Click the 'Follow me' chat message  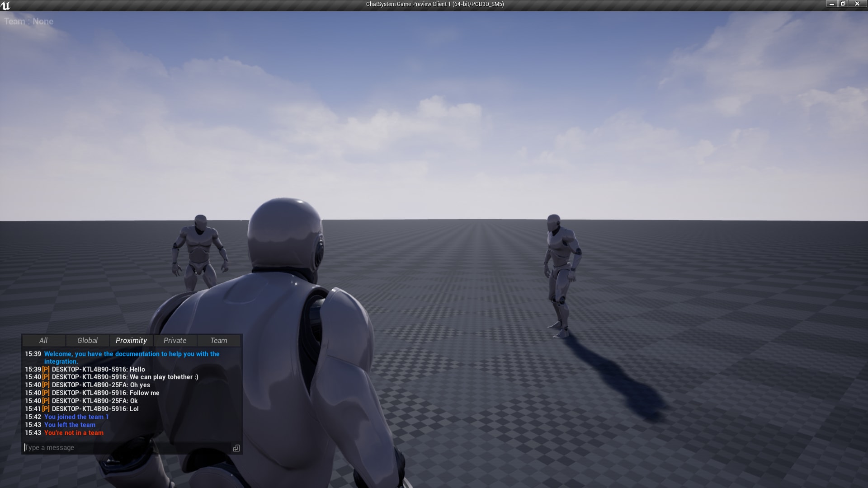click(145, 393)
